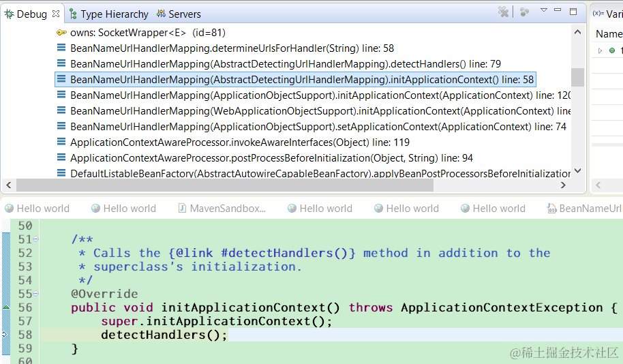Viewport: 623px width, 364px height.
Task: Click stack frame icon of ApplicationObjectSupport line: 120 row
Action: 61,95
